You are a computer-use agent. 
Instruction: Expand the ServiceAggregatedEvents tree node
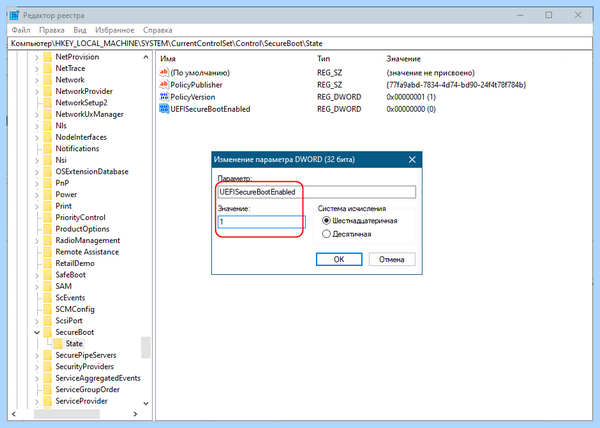37,379
